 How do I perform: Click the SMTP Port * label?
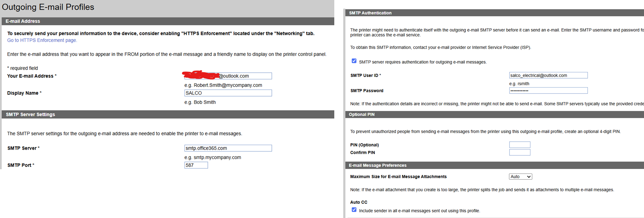pyautogui.click(x=21, y=165)
